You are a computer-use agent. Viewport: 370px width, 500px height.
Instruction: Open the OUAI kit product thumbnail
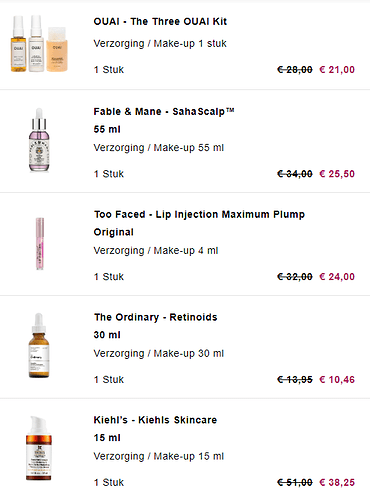click(x=39, y=43)
